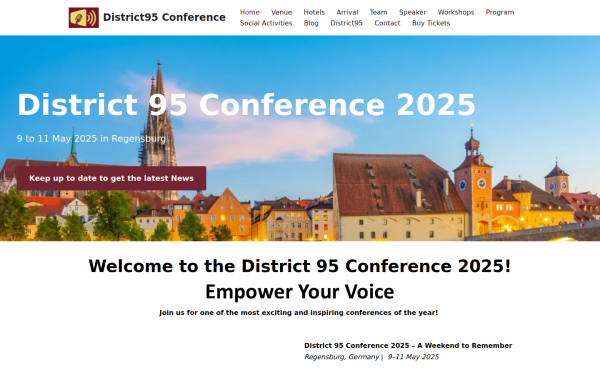Open the Workshops page
The width and height of the screenshot is (600, 375).
pyautogui.click(x=455, y=12)
